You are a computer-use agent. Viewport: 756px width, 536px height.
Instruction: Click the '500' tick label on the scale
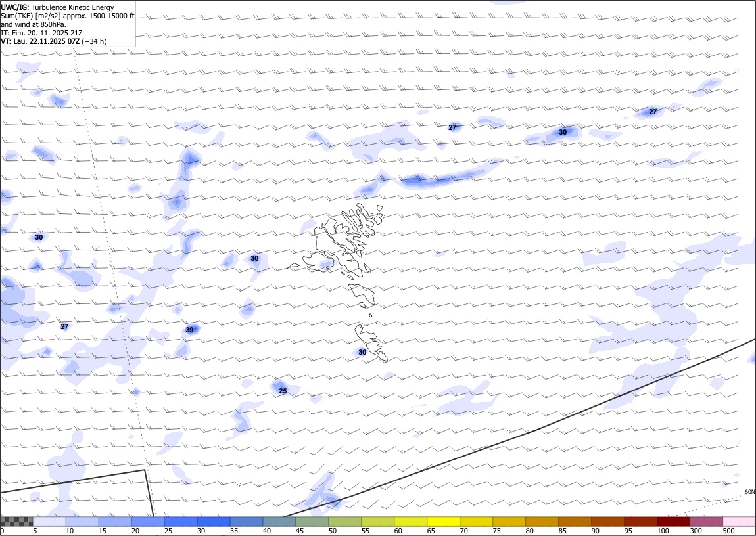(728, 531)
